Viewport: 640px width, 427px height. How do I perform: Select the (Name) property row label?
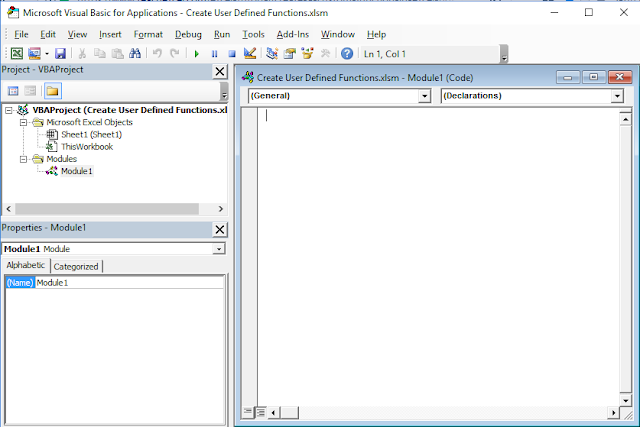click(20, 282)
